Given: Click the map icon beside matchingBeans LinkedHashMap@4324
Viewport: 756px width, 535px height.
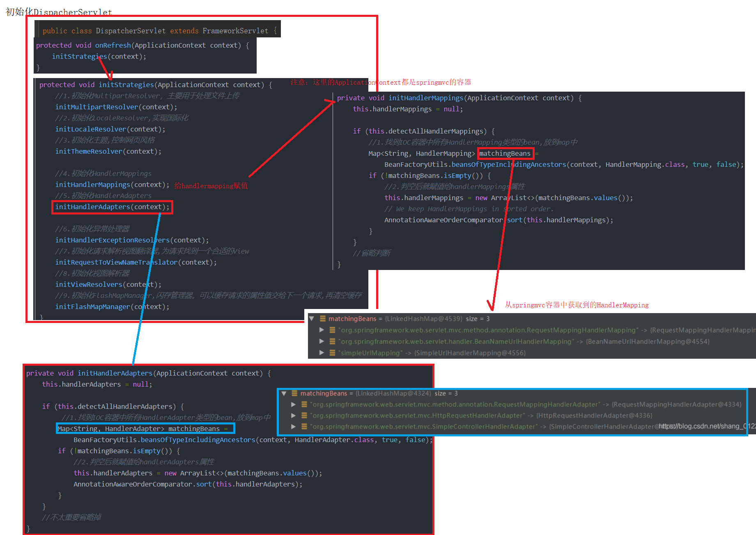Looking at the screenshot, I should (x=294, y=393).
